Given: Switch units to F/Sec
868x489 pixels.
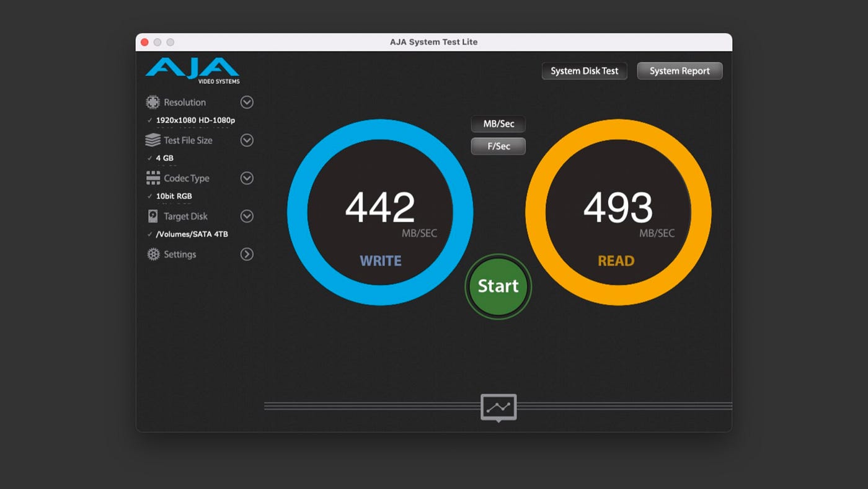Looking at the screenshot, I should pos(498,146).
